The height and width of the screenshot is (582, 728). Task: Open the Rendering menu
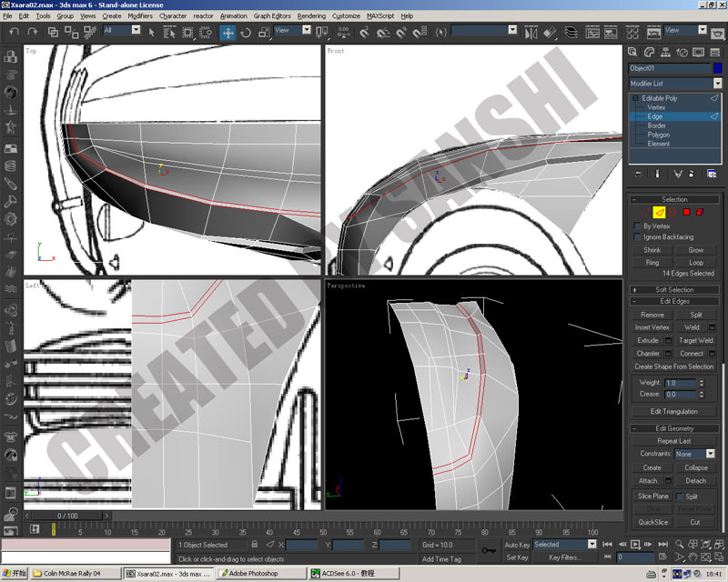pos(311,15)
